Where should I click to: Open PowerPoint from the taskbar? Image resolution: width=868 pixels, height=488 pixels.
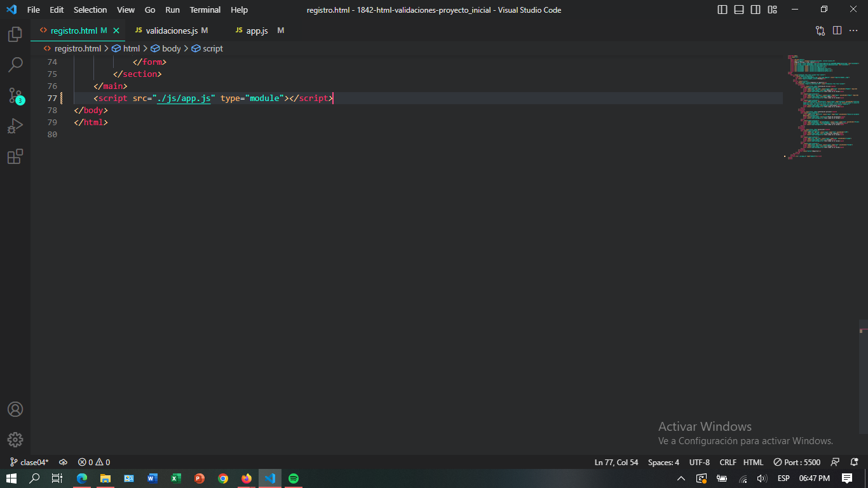200,478
